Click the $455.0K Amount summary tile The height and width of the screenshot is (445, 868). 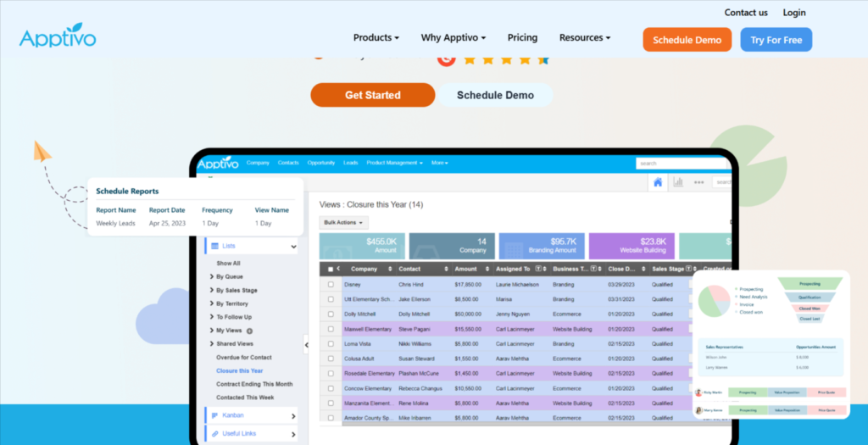(x=362, y=247)
